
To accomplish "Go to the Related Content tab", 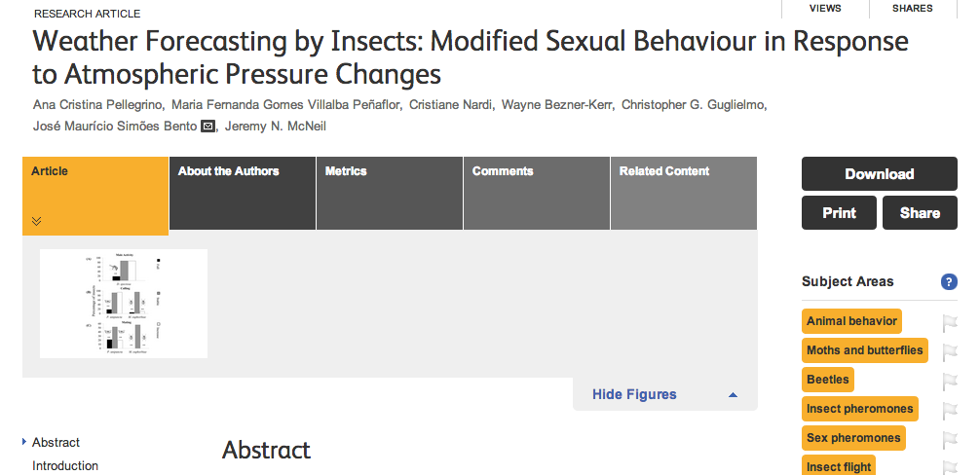I will point(684,193).
